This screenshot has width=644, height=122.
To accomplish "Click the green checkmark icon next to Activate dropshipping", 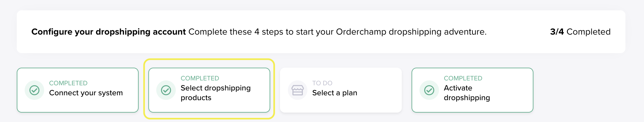I will 429,90.
